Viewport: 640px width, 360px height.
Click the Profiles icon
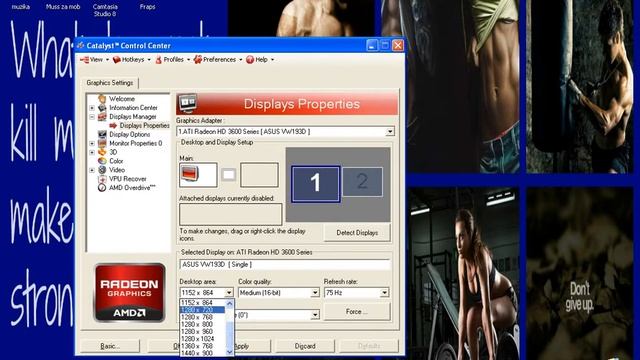(158, 60)
